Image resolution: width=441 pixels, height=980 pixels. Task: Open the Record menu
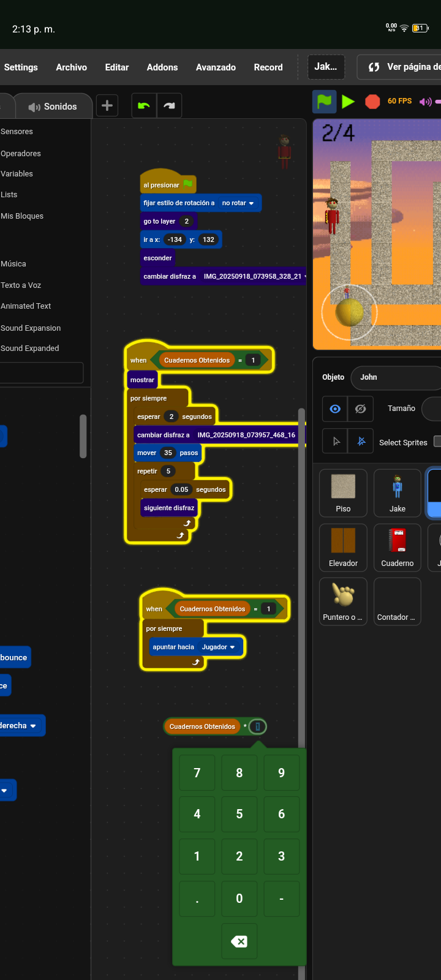click(268, 67)
